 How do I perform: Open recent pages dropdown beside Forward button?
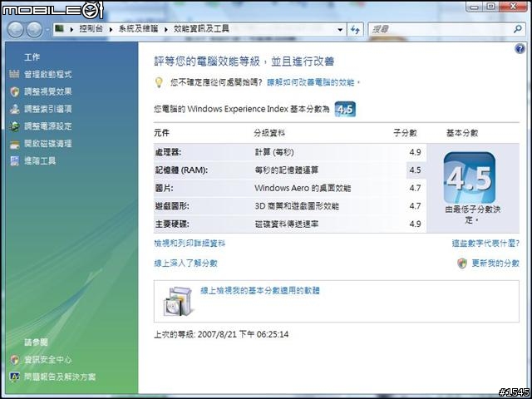47,30
